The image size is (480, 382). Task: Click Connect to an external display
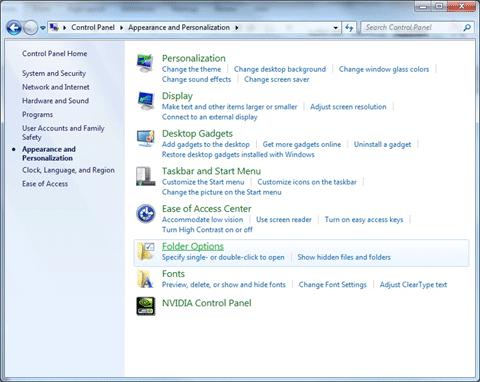(x=210, y=117)
